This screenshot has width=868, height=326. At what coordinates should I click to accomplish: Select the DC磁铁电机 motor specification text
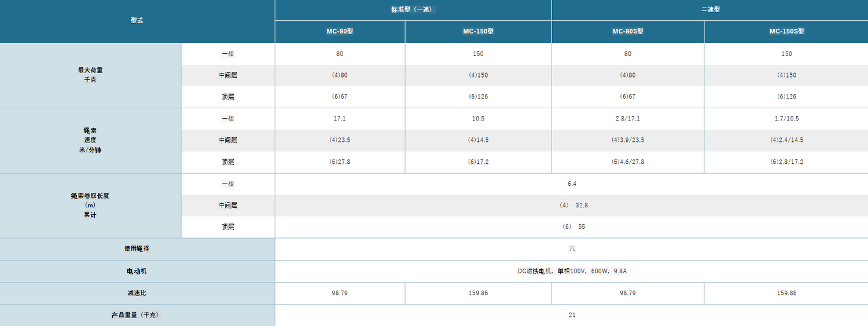click(x=572, y=271)
